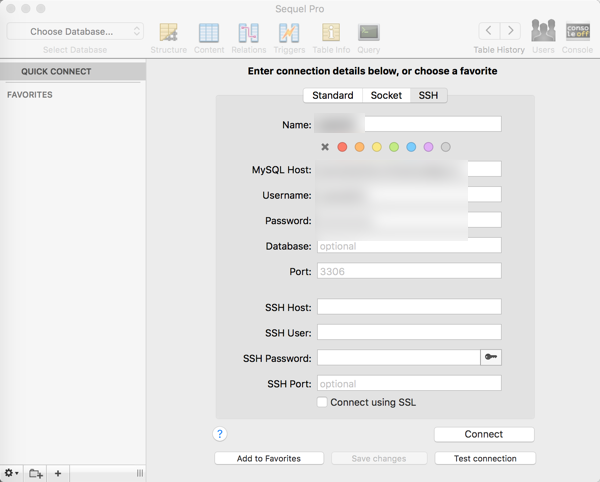Viewport: 600px width, 482px height.
Task: Open the Content view icon
Action: [209, 33]
